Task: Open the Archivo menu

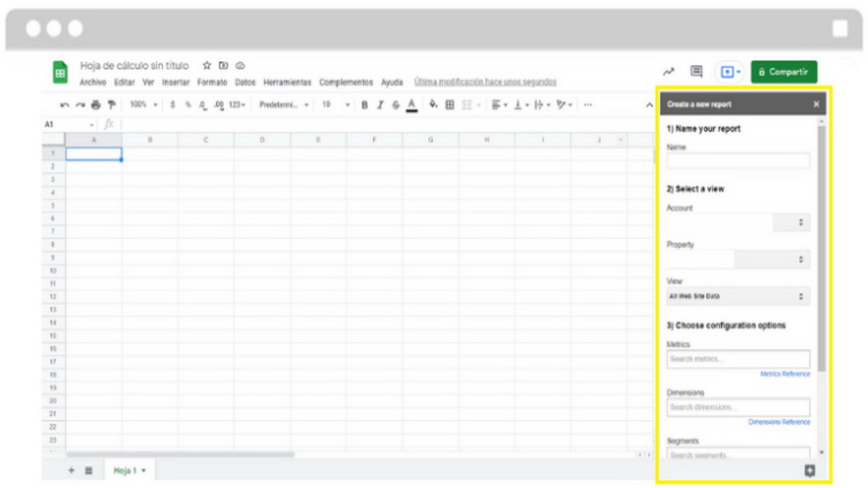Action: click(93, 82)
